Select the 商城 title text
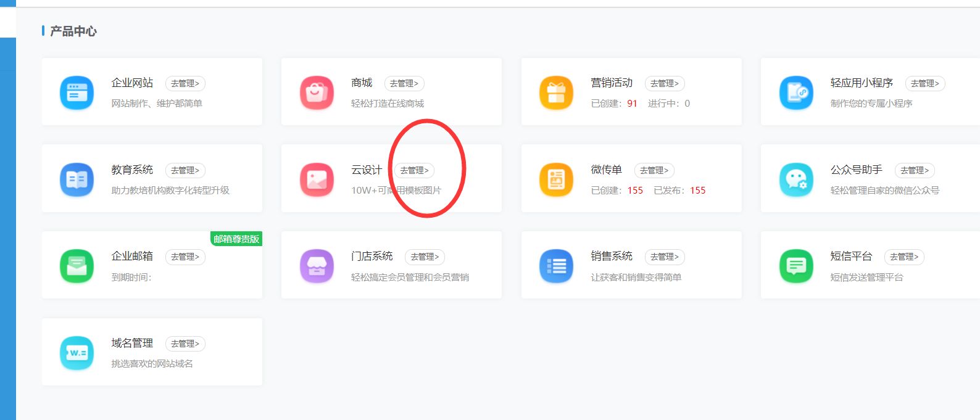 [x=362, y=83]
